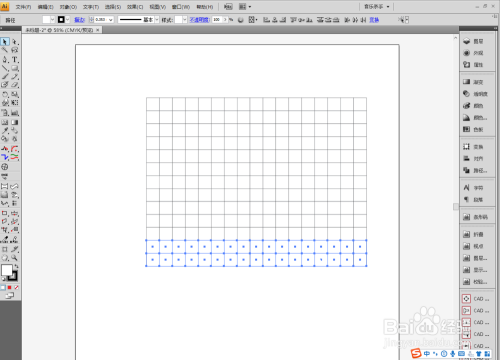Select the Lasso tool
Viewport: 500px width, 360px height.
tap(15, 50)
